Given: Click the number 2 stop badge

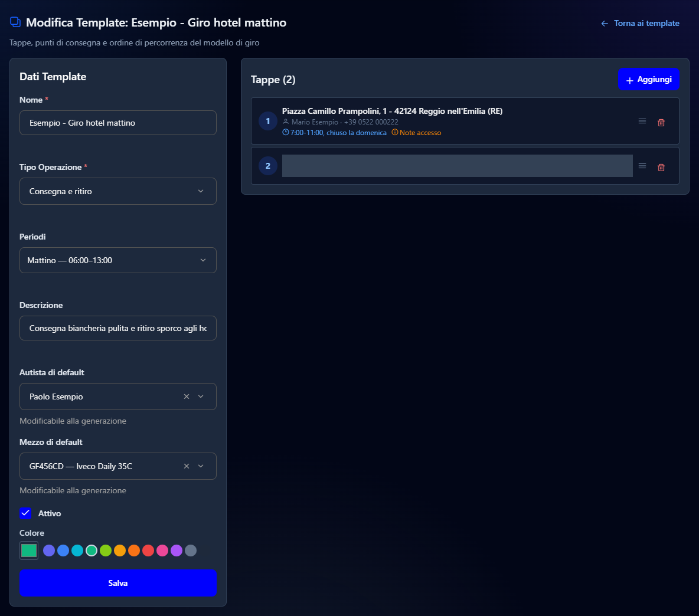Looking at the screenshot, I should (268, 166).
